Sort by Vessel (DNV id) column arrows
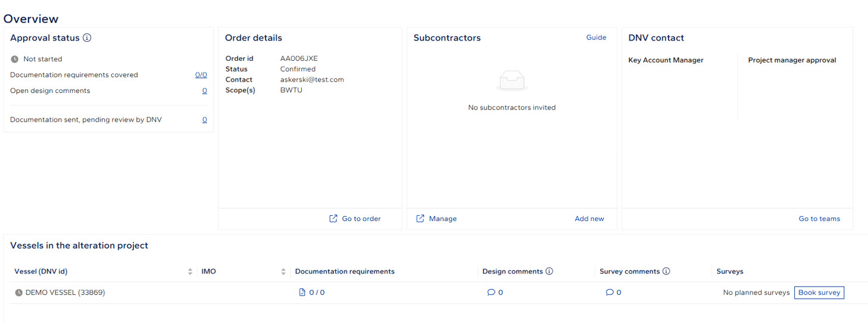868x323 pixels. (x=190, y=272)
